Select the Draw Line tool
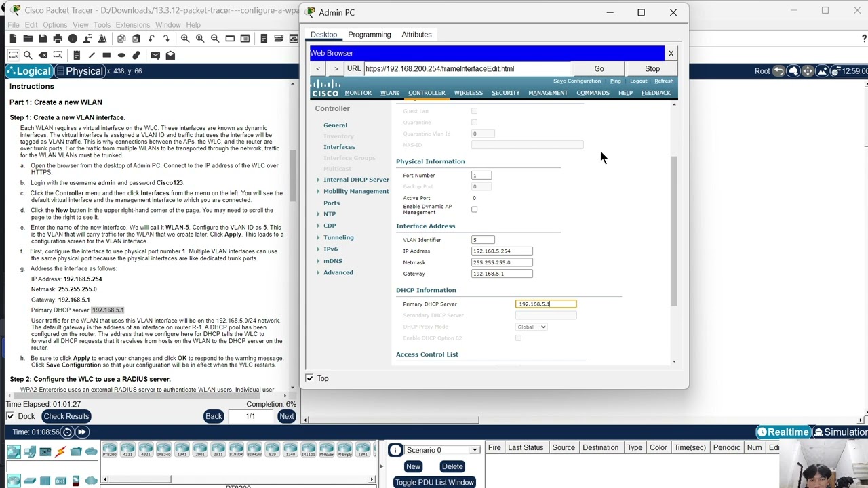Viewport: 868px width, 488px height. coord(92,55)
